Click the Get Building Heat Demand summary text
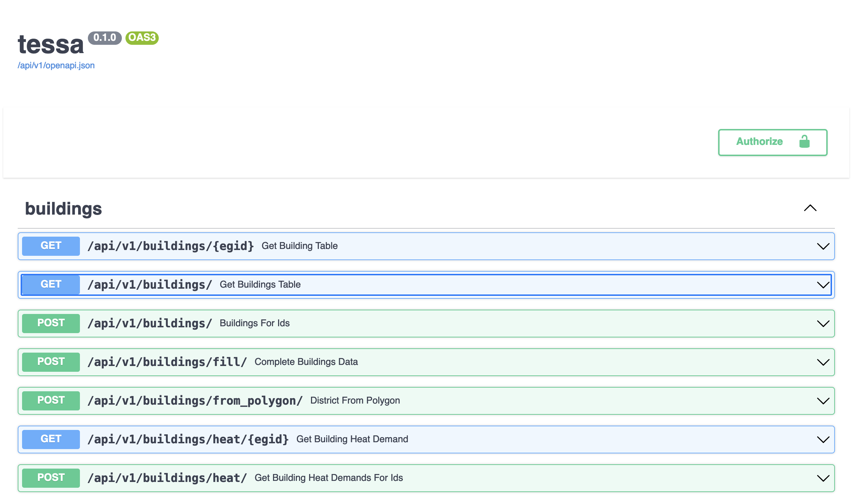This screenshot has height=504, width=853. click(352, 439)
